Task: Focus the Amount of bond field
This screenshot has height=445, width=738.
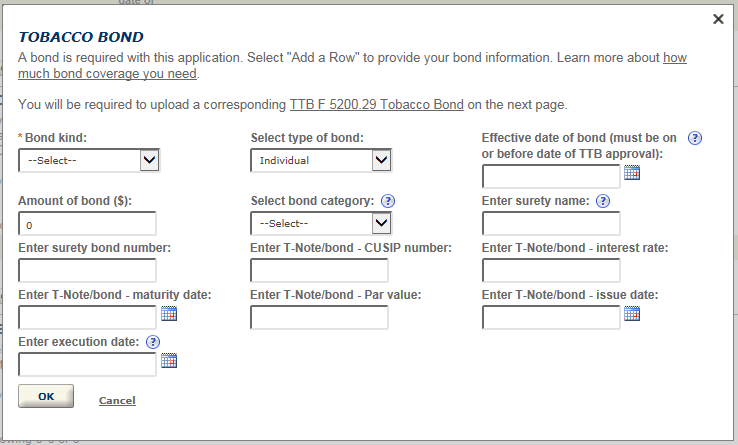Action: [x=87, y=224]
